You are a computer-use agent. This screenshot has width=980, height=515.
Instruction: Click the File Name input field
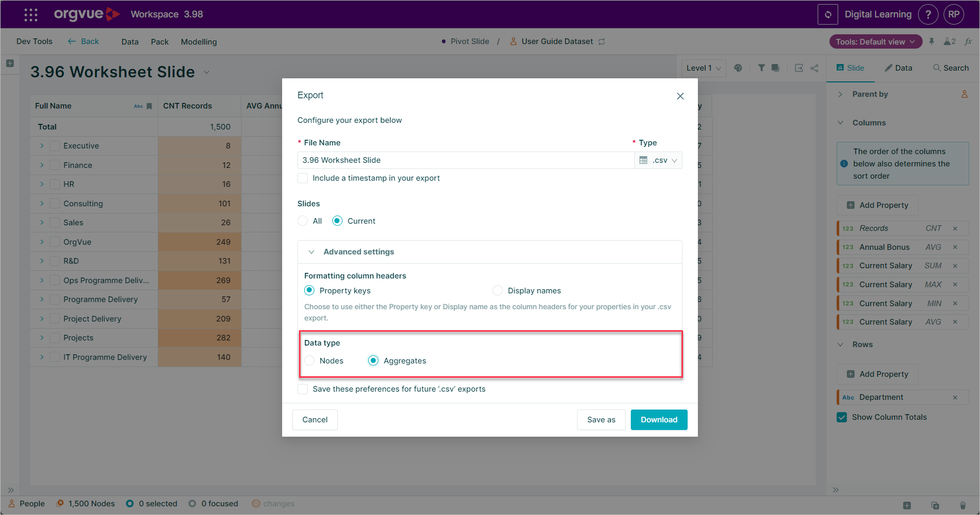466,160
